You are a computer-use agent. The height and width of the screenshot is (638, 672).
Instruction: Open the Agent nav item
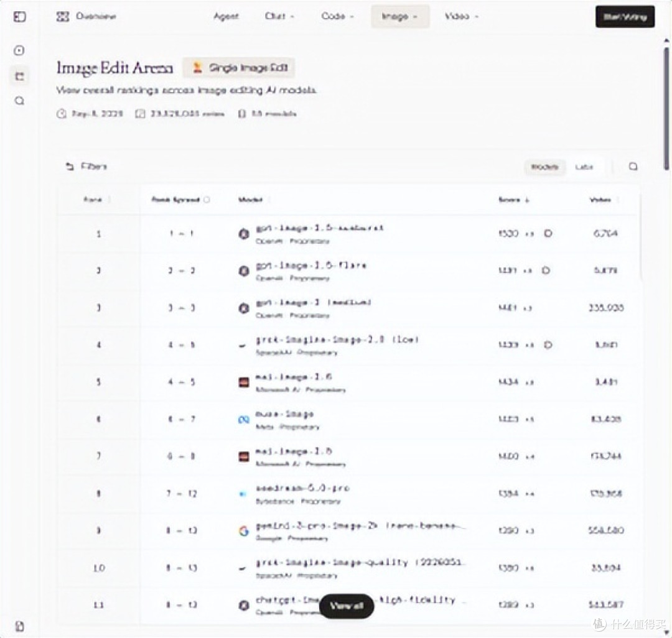(x=226, y=16)
